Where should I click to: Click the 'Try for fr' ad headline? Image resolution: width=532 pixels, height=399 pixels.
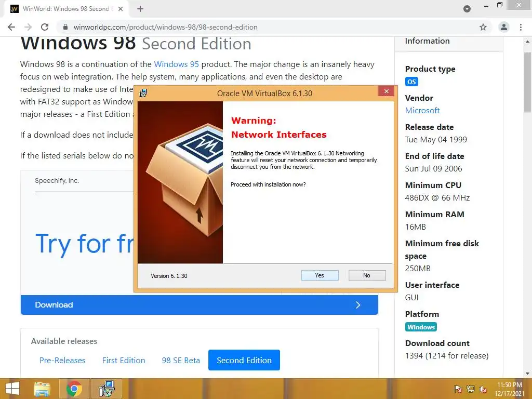pos(85,244)
